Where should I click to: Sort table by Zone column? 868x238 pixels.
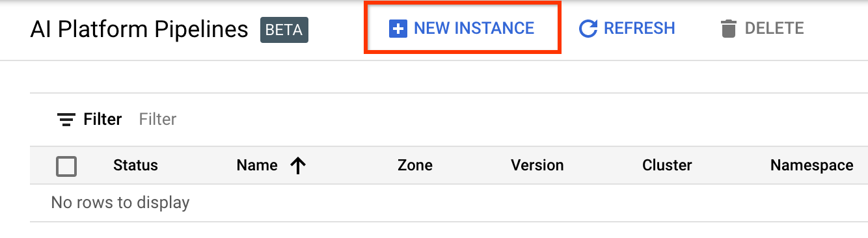415,166
